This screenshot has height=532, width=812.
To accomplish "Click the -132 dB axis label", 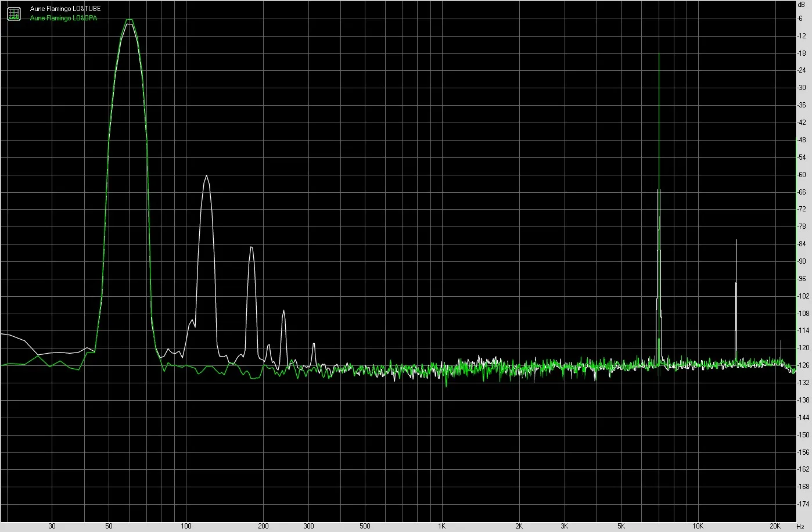I will click(803, 383).
